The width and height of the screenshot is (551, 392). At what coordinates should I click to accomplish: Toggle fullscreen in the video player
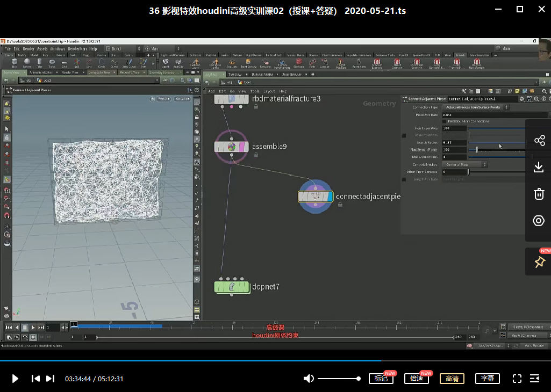coord(517,379)
